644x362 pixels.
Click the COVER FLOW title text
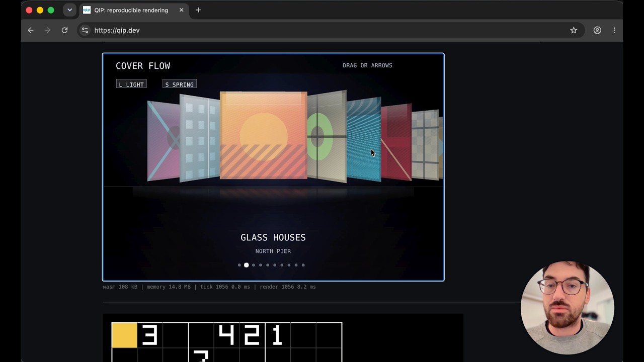click(x=143, y=66)
